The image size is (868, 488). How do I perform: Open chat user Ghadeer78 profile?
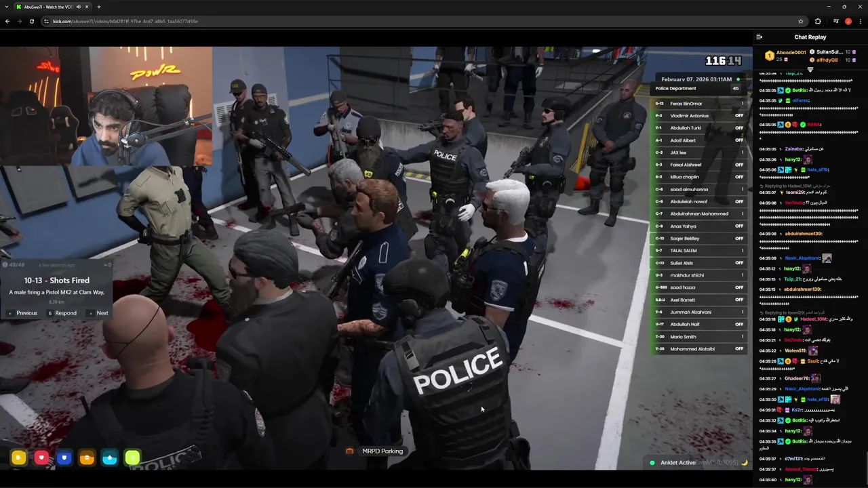(797, 378)
